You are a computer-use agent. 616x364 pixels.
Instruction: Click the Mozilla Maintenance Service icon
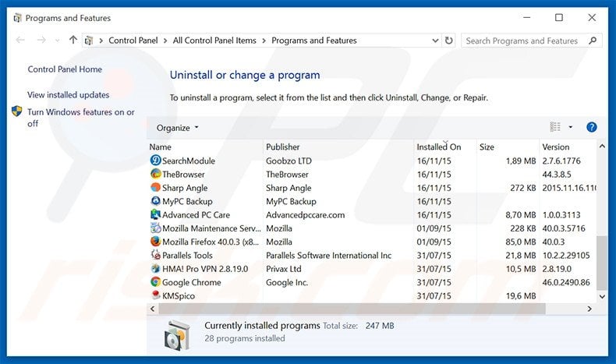pos(156,228)
